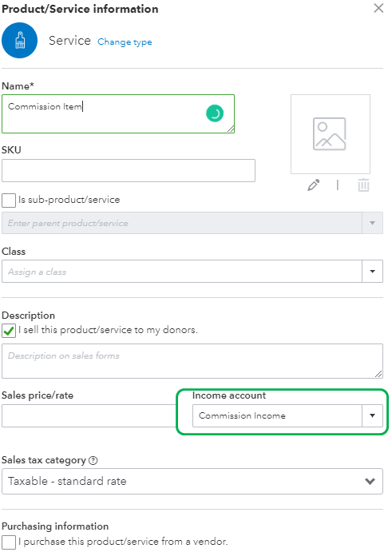392x556 pixels.
Task: Click the Assign a class input box
Action: [x=182, y=272]
